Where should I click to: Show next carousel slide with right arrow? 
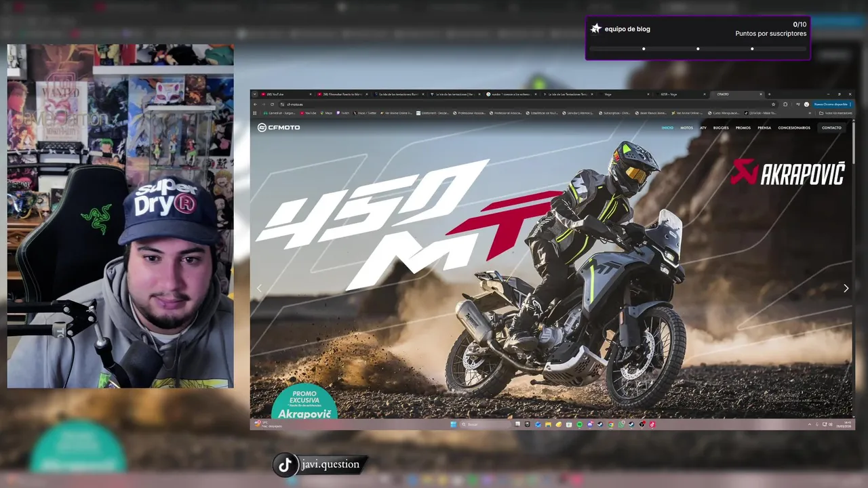pos(846,288)
